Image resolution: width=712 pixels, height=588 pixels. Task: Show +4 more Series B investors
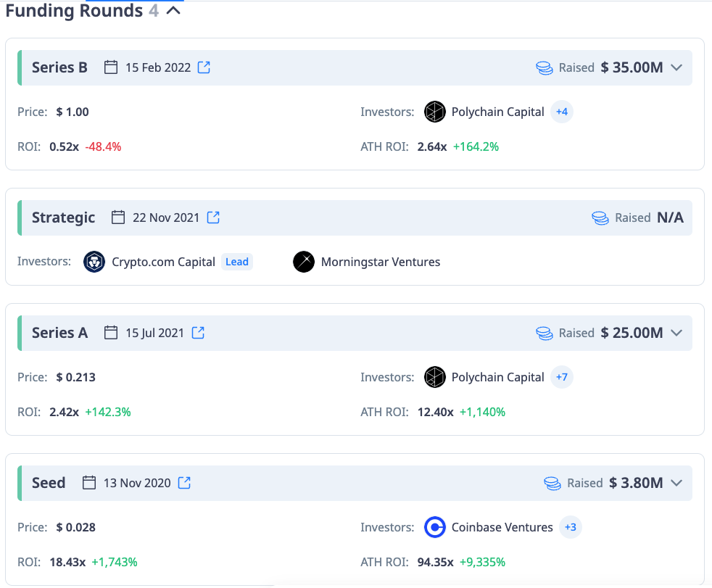point(562,112)
